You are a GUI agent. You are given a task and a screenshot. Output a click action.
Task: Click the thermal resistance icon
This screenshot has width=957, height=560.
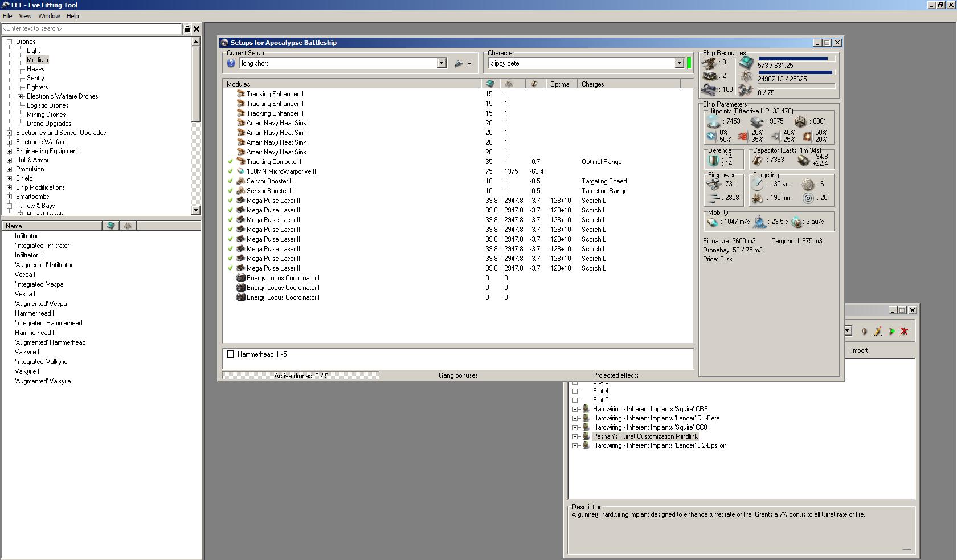tap(743, 136)
